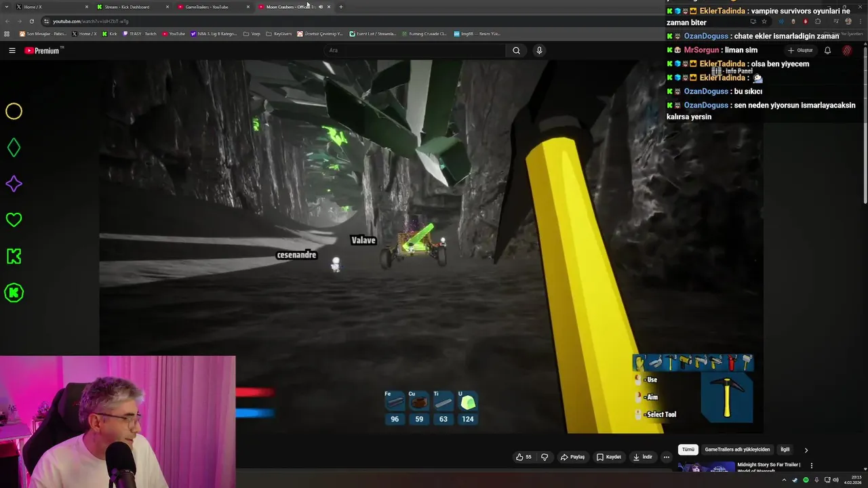Show next filter chips with arrow
The height and width of the screenshot is (488, 868).
point(806,450)
